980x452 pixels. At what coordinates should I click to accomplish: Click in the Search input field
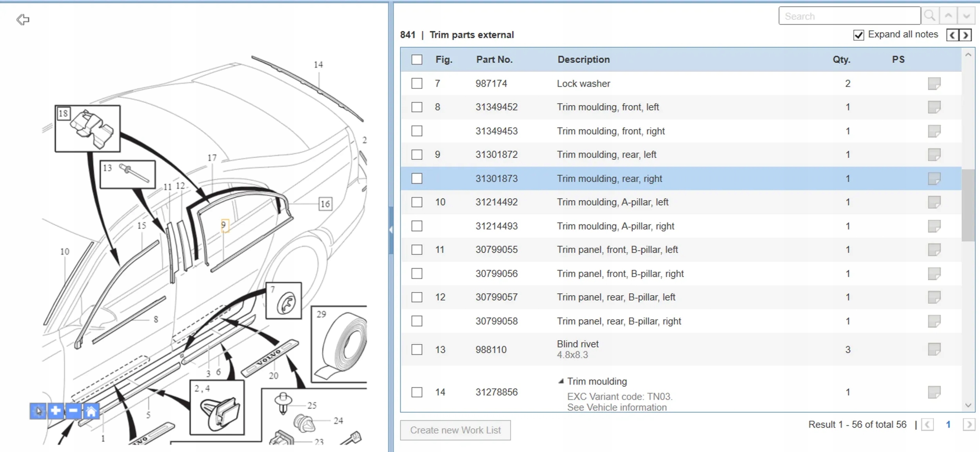[x=849, y=16]
